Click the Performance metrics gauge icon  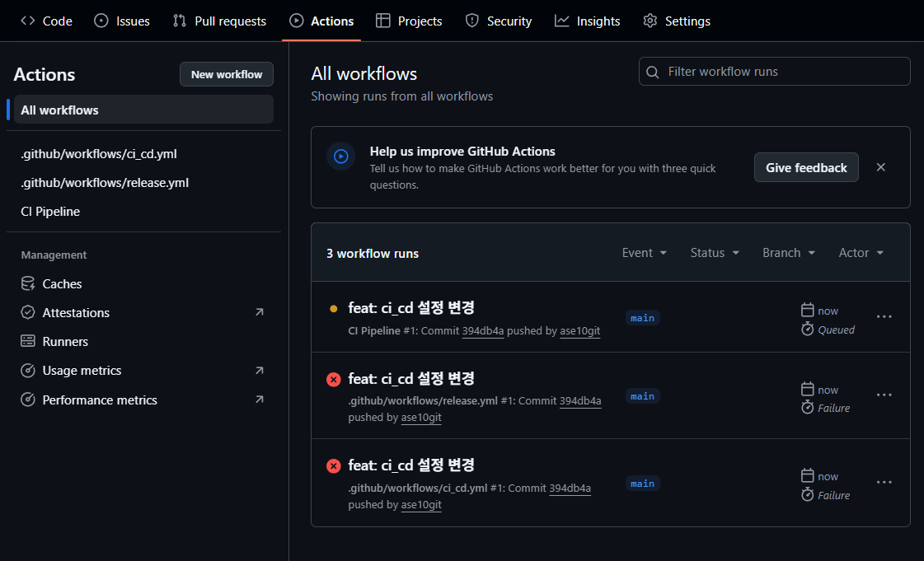(28, 400)
